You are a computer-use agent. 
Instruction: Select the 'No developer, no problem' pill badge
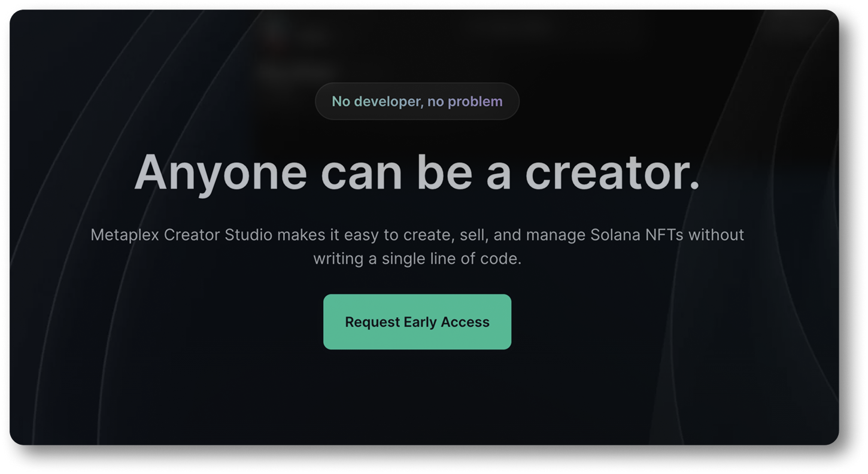pyautogui.click(x=417, y=101)
